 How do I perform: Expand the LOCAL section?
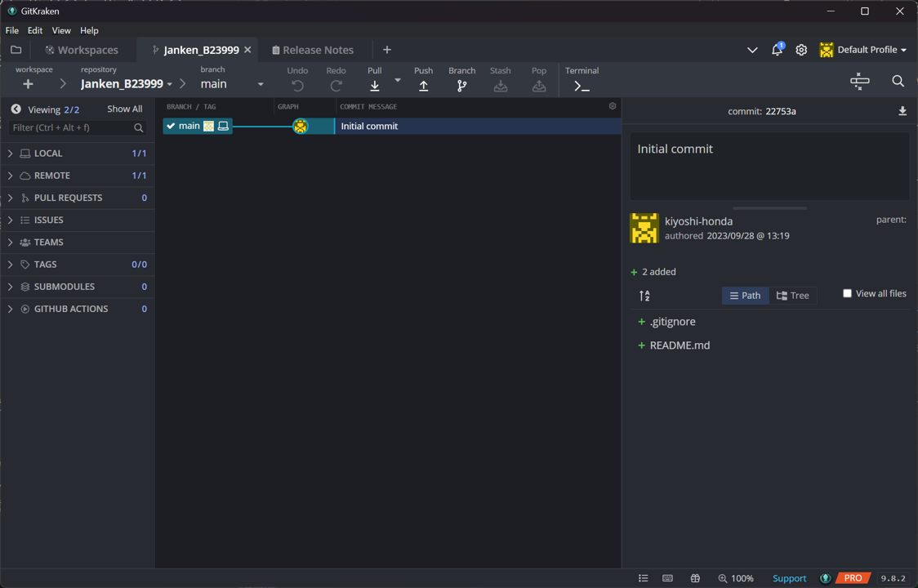click(x=11, y=154)
